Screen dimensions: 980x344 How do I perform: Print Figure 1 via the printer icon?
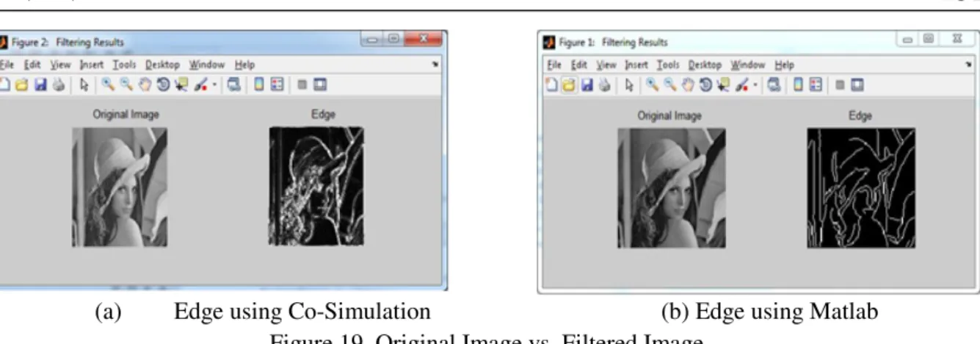click(x=605, y=85)
